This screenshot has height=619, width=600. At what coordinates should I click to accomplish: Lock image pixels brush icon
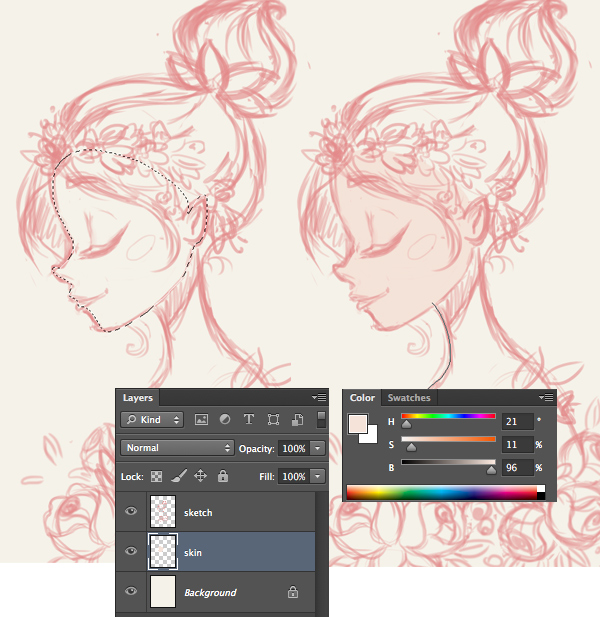coord(179,476)
